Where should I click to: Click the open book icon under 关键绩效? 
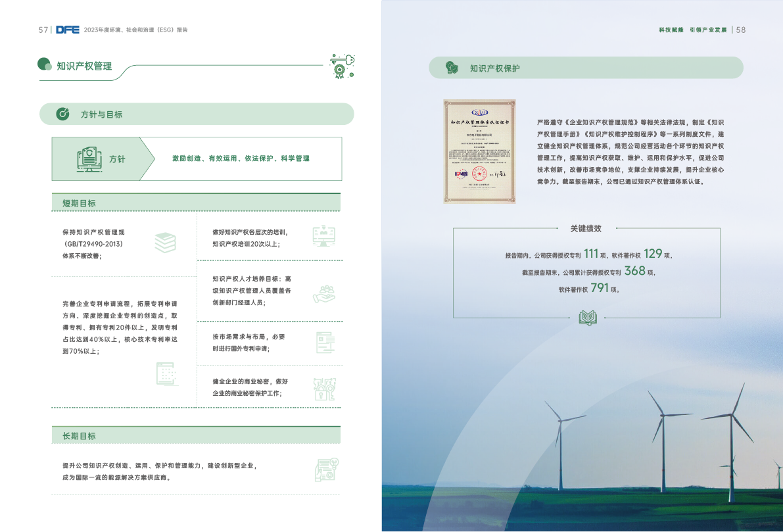[x=586, y=318]
